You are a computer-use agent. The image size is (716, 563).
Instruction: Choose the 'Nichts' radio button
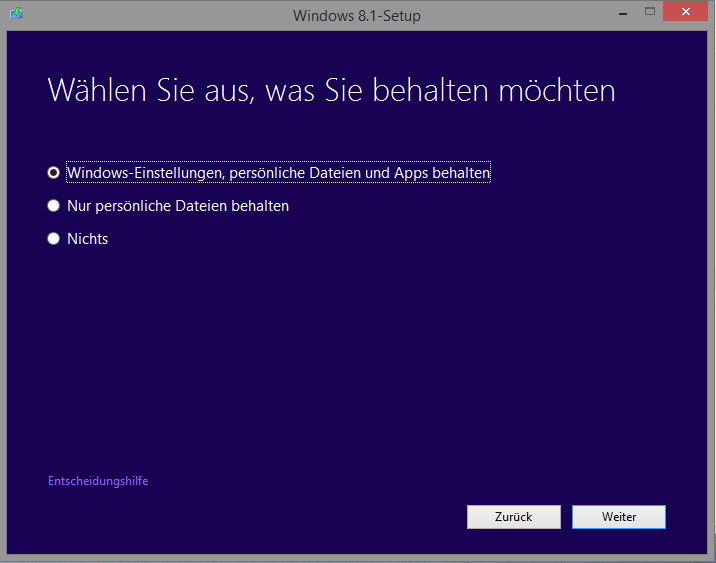(x=54, y=239)
